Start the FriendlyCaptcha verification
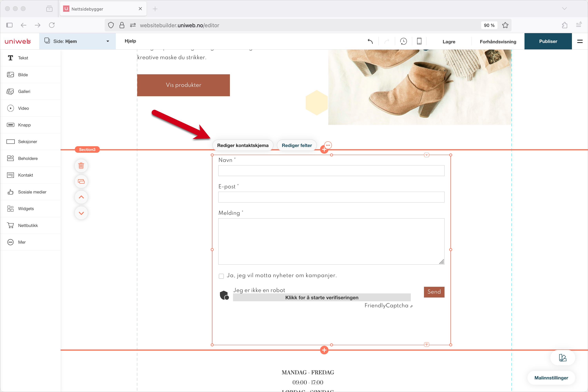The width and height of the screenshot is (588, 392). (x=322, y=298)
